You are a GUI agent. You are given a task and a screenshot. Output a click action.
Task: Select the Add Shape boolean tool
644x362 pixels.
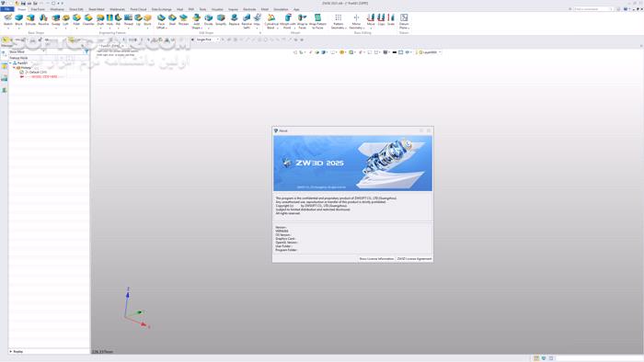(x=196, y=21)
